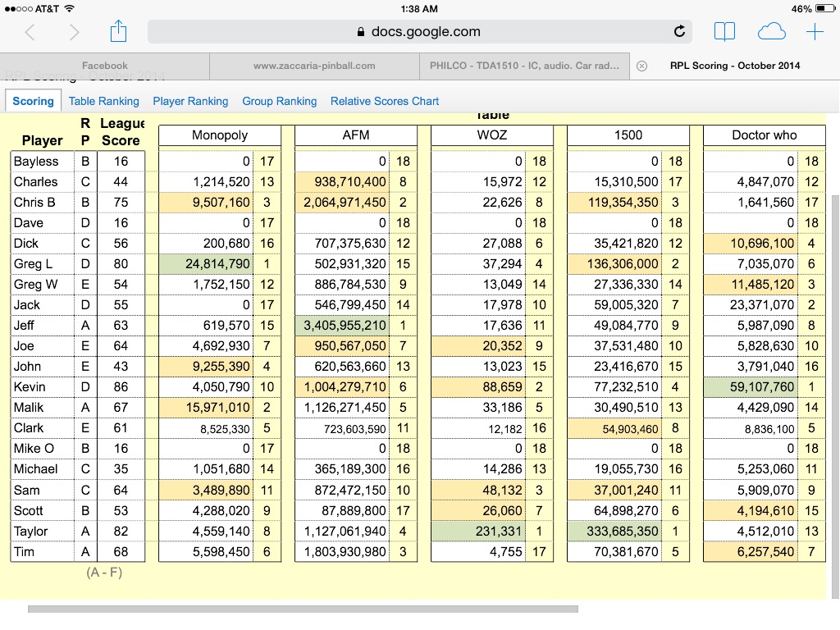Switch to the Facebook tab
Viewport: 840px width, 630px height.
pos(105,66)
